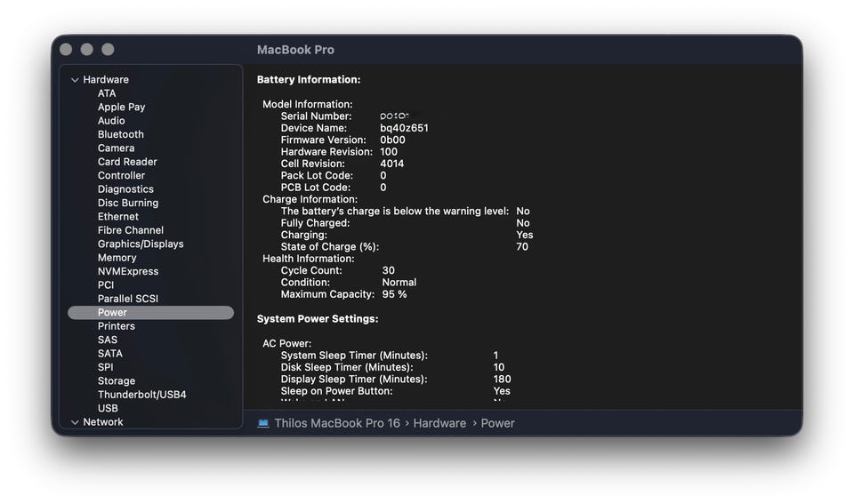Select Diagnostics in the sidebar

click(x=125, y=189)
